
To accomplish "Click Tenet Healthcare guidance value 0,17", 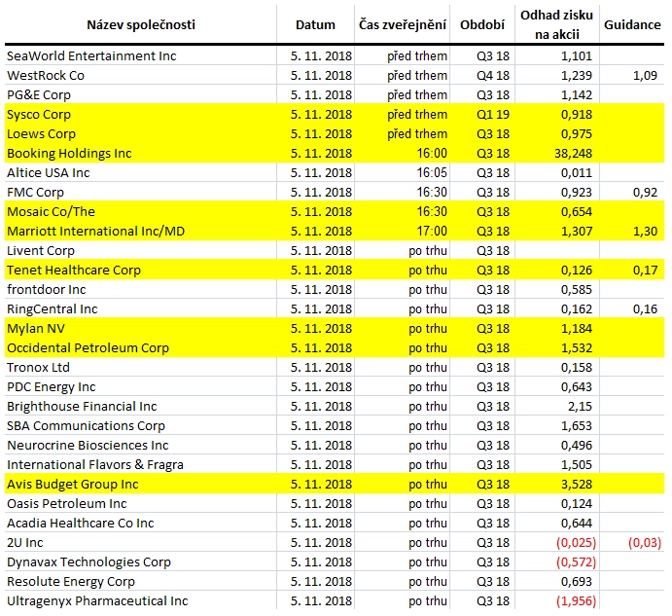I will (645, 271).
